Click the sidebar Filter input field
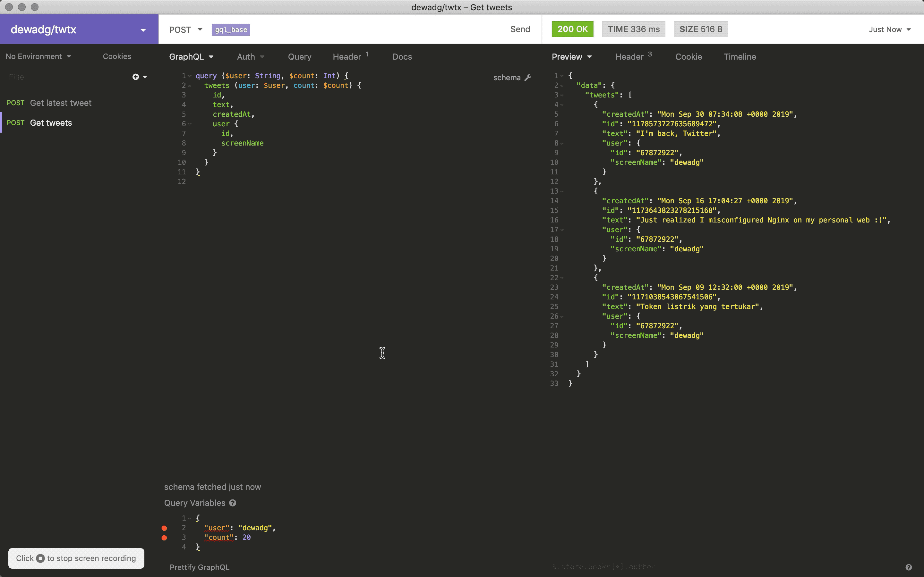Image resolution: width=924 pixels, height=577 pixels. [46, 77]
